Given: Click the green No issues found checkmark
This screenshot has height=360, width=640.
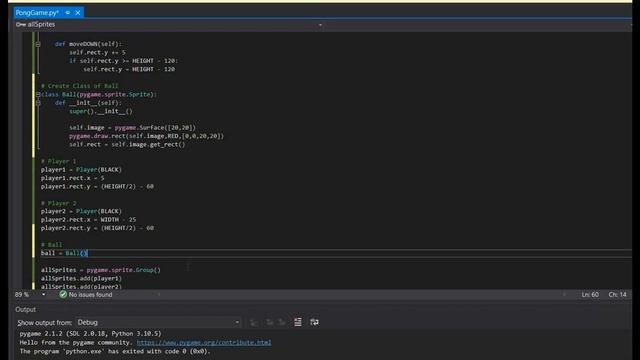Looking at the screenshot, I should click(x=63, y=294).
